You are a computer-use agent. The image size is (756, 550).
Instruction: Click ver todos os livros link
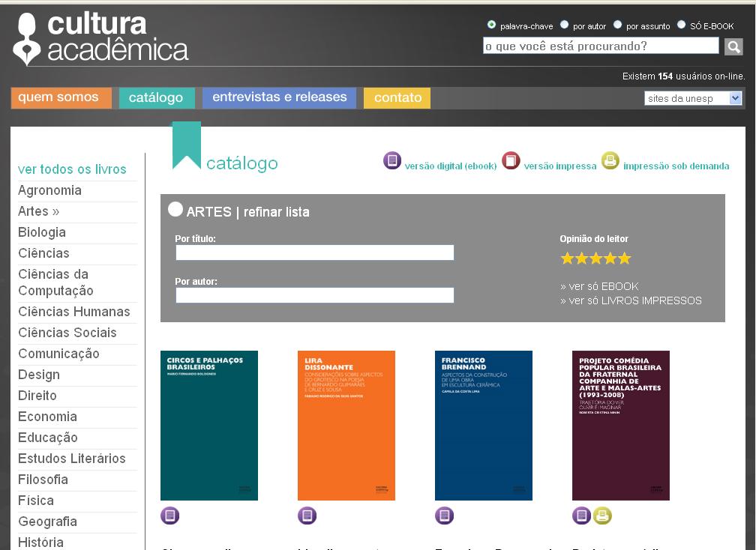[x=72, y=169]
